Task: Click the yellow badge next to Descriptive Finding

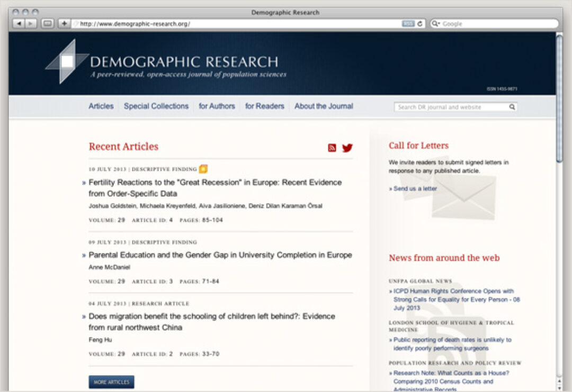Action: point(203,169)
